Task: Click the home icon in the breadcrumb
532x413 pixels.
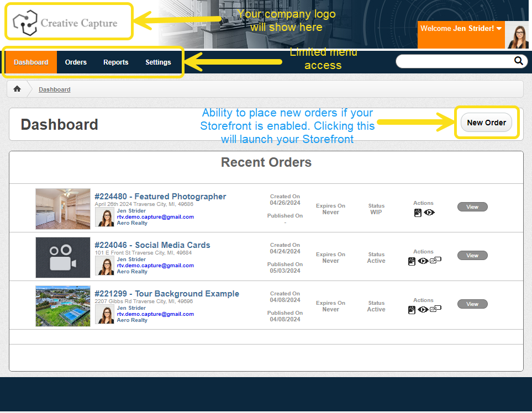Action: (x=17, y=89)
